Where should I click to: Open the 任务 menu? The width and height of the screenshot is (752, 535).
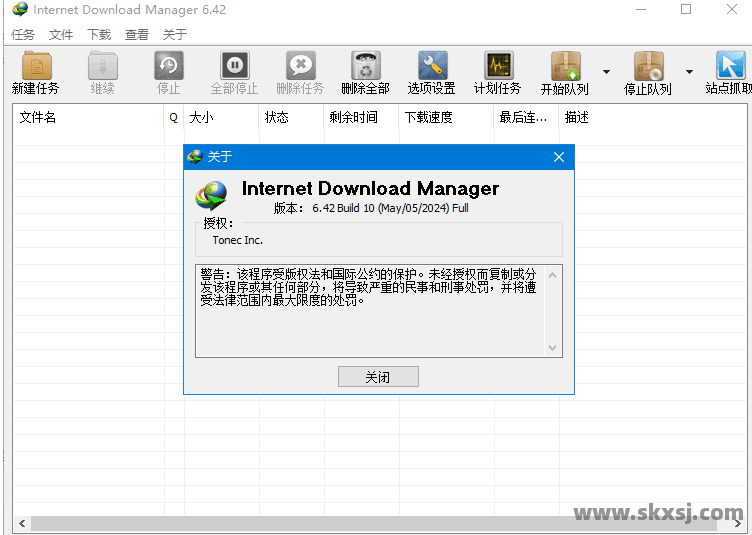tap(23, 34)
